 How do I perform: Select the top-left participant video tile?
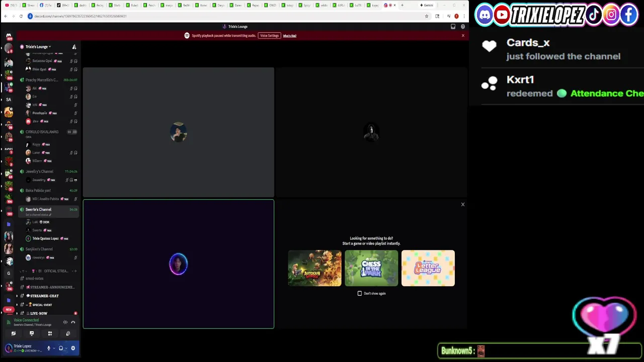[x=179, y=132]
